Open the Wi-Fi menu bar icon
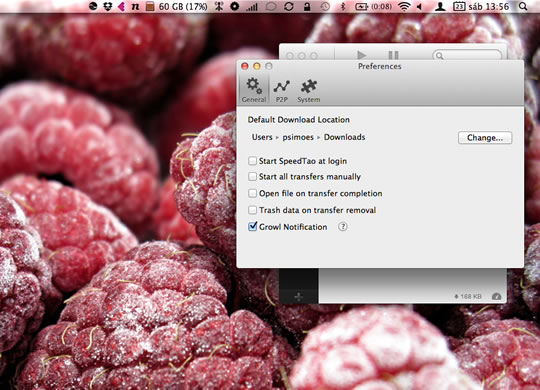The image size is (540, 390). [x=404, y=6]
